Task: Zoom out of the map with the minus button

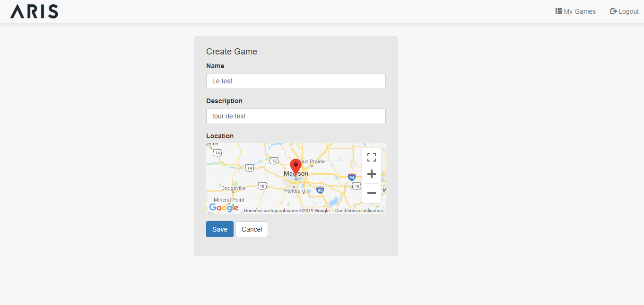Action: 372,193
